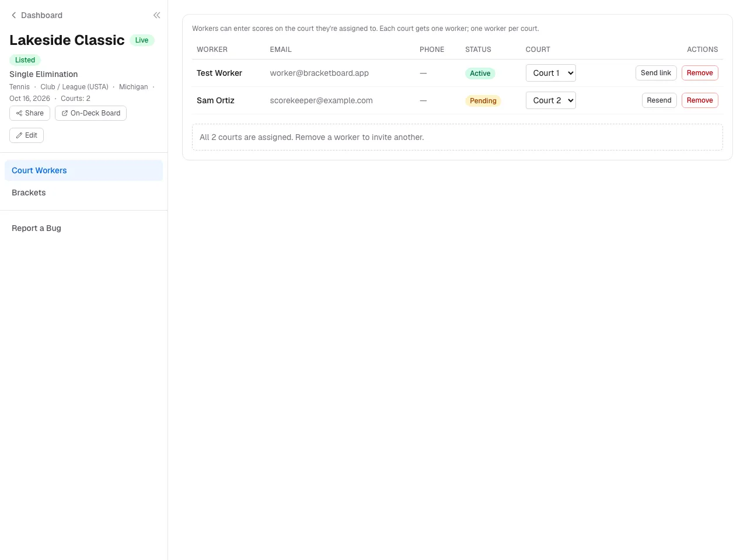Click the Oct 16, 2026 date
Viewport: 747px width, 560px height.
(x=30, y=99)
